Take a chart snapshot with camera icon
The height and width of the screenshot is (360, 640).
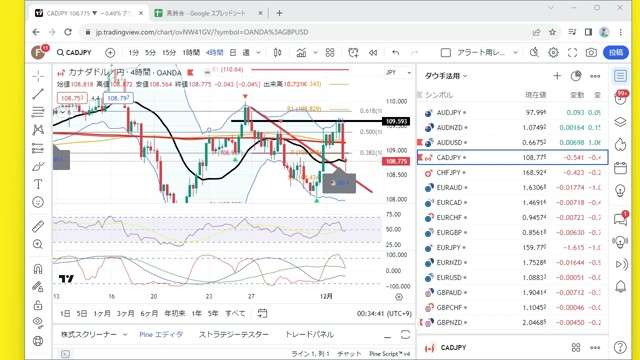pyautogui.click(x=591, y=53)
